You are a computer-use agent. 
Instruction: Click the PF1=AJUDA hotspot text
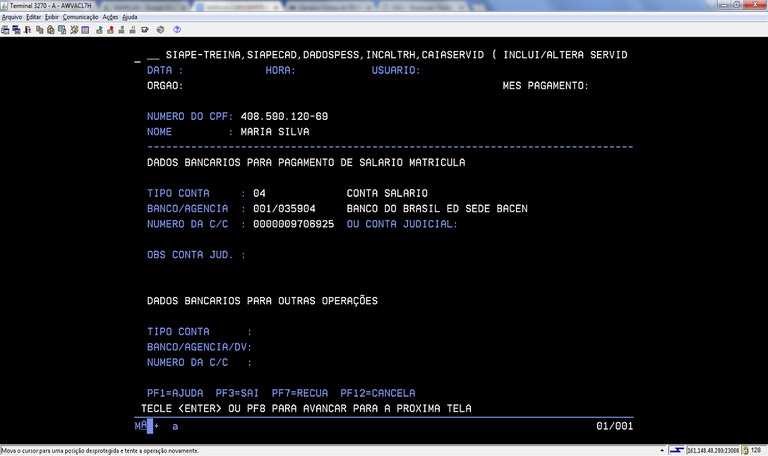point(175,393)
